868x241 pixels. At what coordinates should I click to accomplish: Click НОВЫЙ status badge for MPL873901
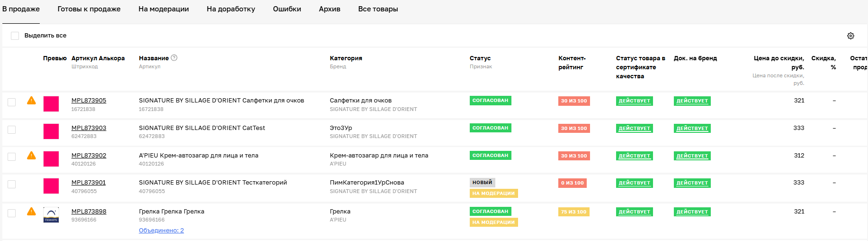(x=482, y=182)
